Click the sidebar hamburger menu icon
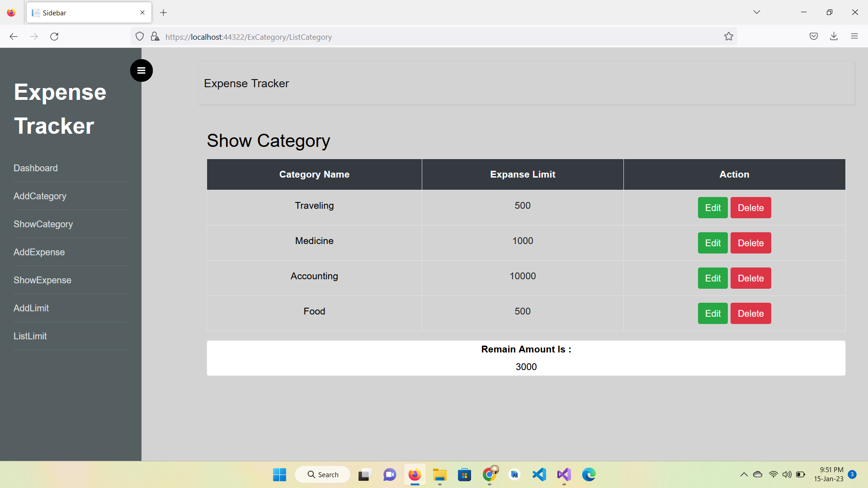The image size is (868, 488). [x=141, y=70]
